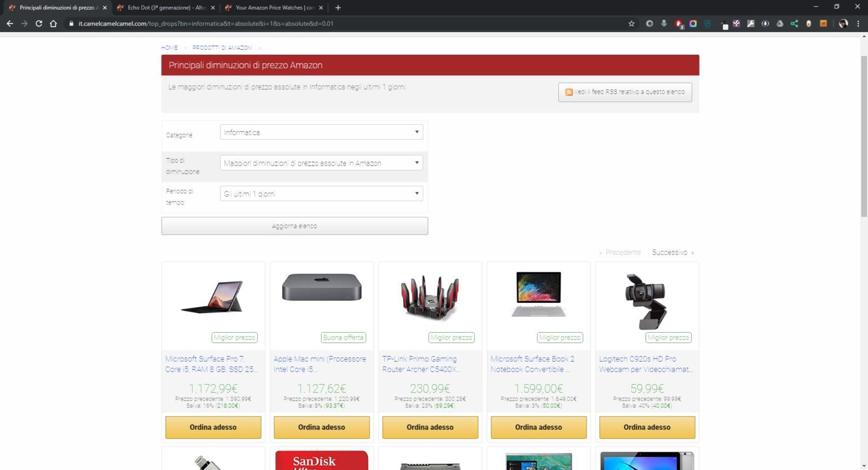Click the 59,99€ webcam price
This screenshot has width=868, height=470.
pyautogui.click(x=647, y=389)
